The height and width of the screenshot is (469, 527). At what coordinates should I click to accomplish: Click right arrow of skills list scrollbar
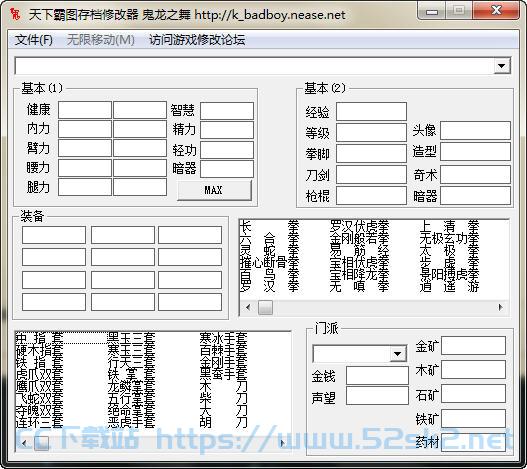(501, 307)
